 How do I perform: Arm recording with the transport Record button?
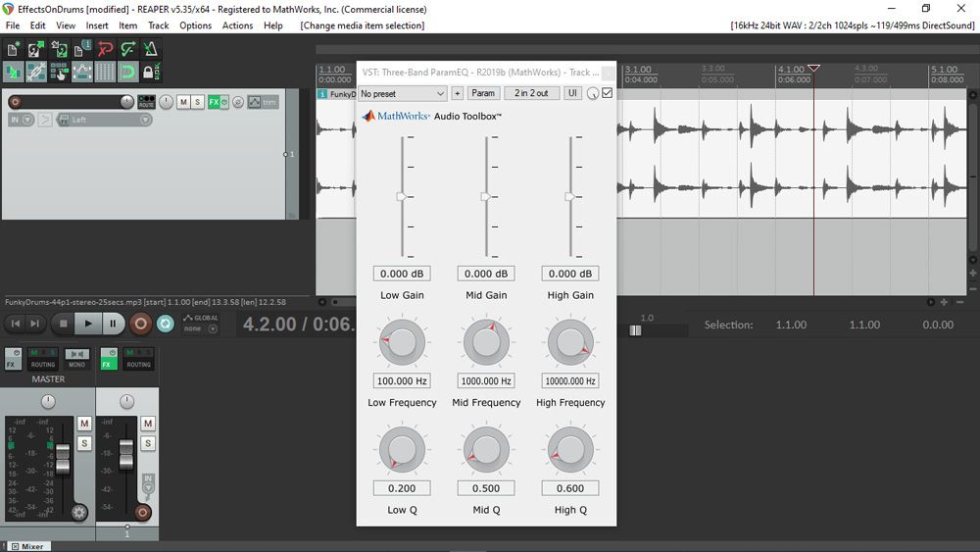[140, 323]
